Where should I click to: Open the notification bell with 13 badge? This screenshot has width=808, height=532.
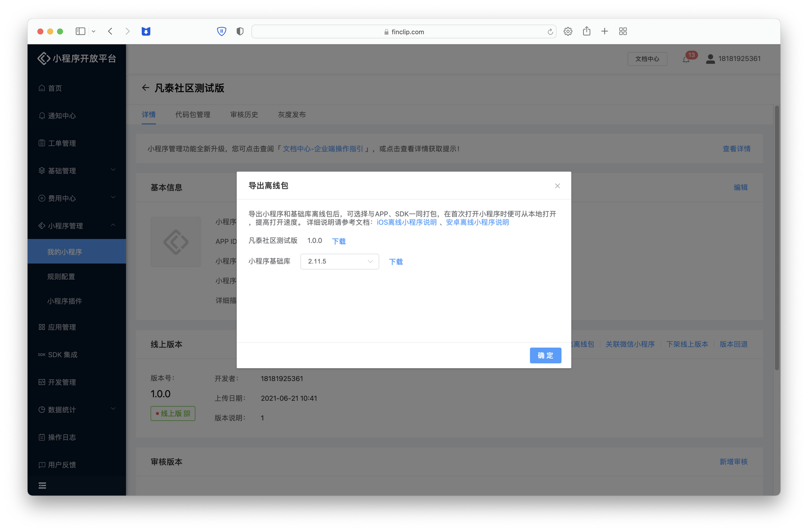[686, 59]
